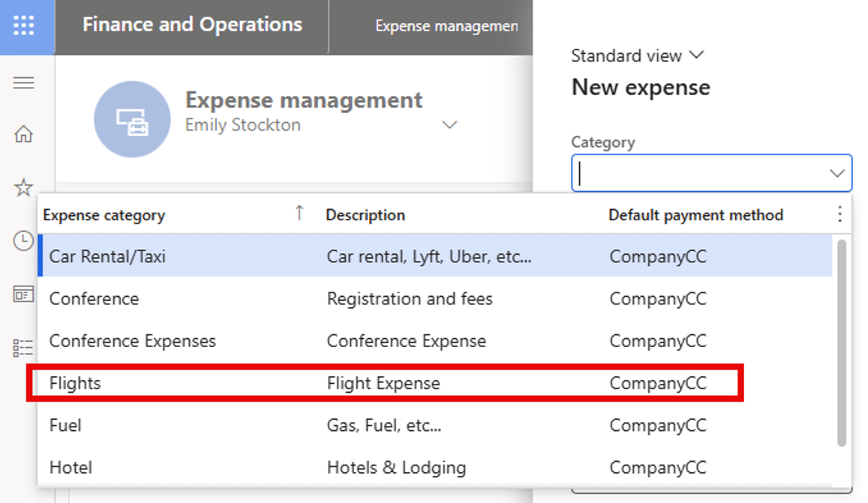868x503 pixels.
Task: Select the Flights expense category row
Action: click(75, 383)
